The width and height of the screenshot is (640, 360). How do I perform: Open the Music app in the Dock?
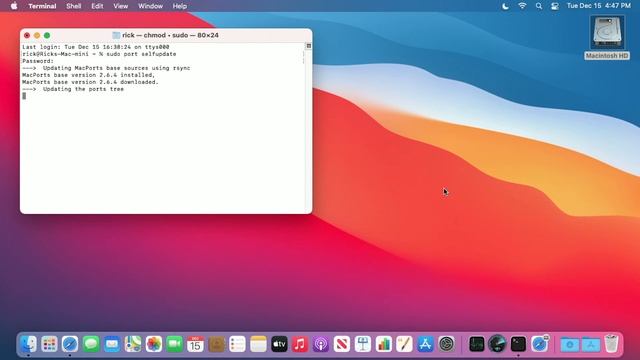click(x=300, y=344)
